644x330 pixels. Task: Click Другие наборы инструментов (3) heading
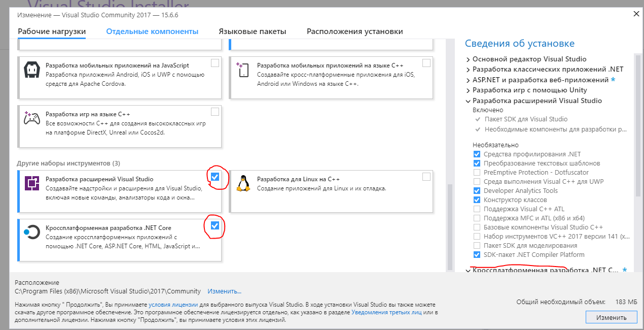[x=68, y=163]
